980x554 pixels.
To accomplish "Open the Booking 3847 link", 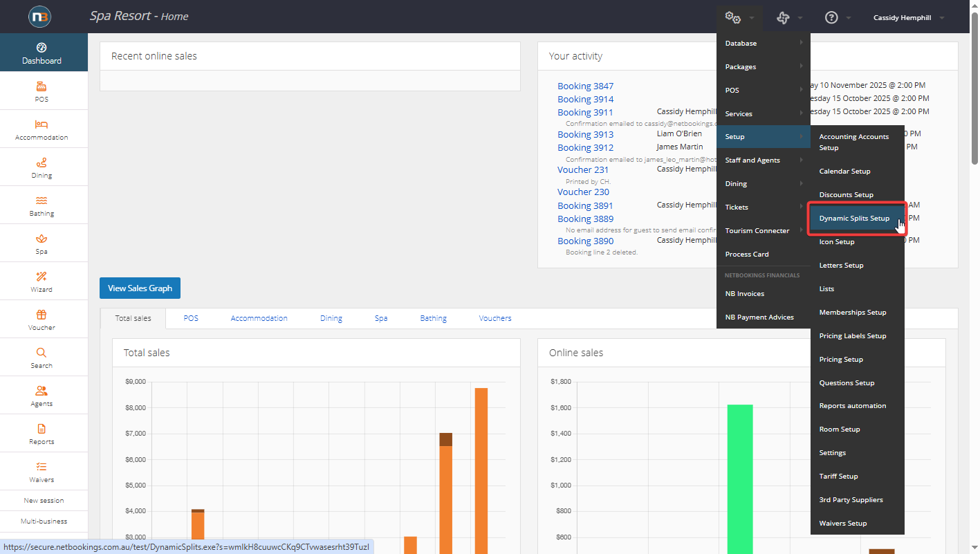I will [x=585, y=86].
